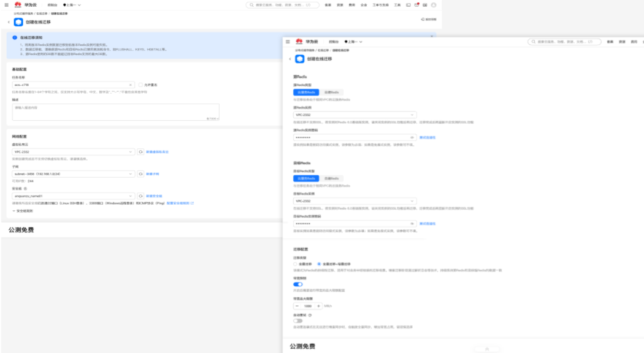644x353 pixels.
Task: Open cloud shell icon in top bar
Action: coord(408,5)
